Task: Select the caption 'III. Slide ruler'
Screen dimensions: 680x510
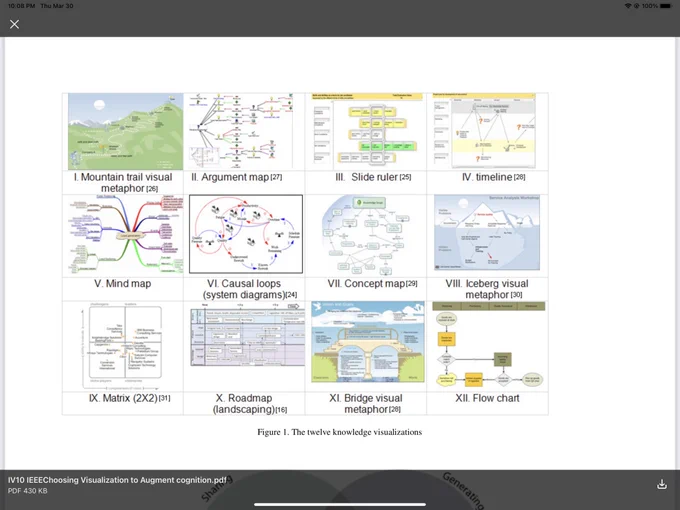Action: [x=367, y=177]
